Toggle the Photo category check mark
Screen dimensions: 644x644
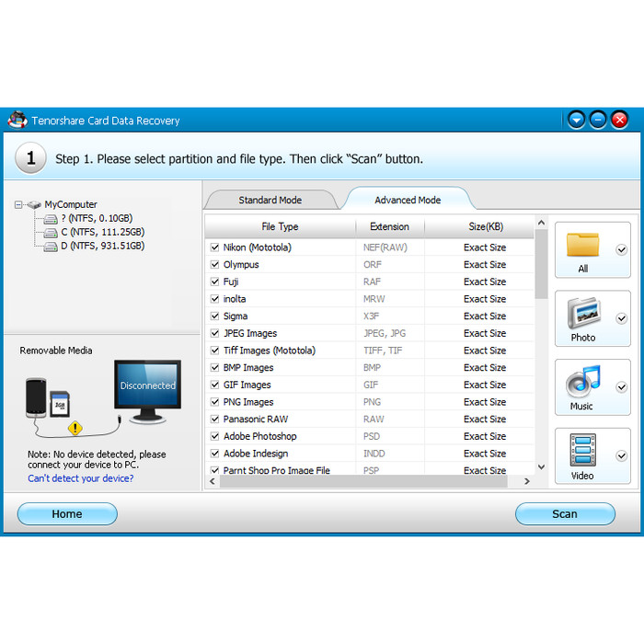[621, 318]
